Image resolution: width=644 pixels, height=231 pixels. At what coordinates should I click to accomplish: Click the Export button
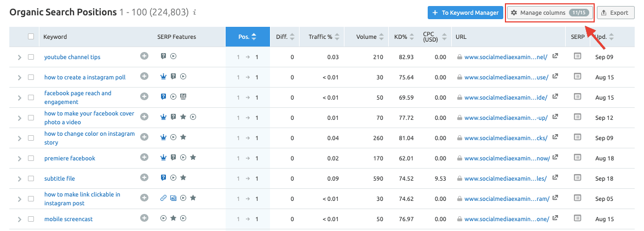616,13
